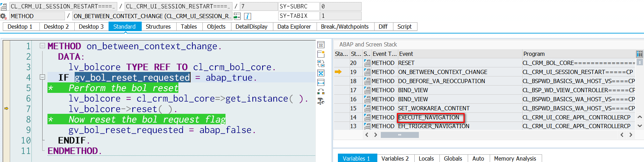Click the tool settings wrench icon
Screen dimensions: 644x162
[x=321, y=101]
